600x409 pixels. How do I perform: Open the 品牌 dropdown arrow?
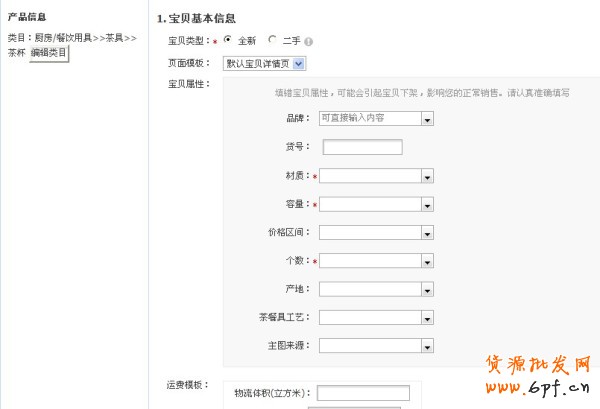click(x=427, y=119)
